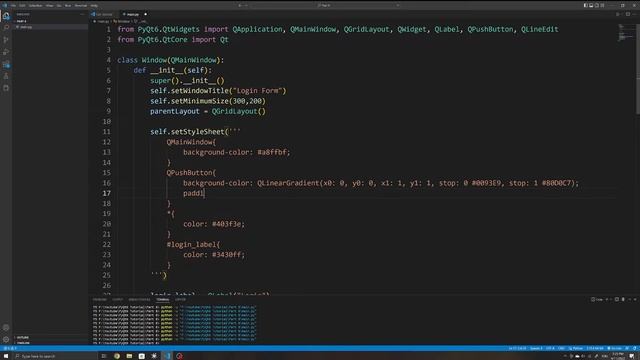Click the command center search box
The image size is (640, 360).
(325, 5)
